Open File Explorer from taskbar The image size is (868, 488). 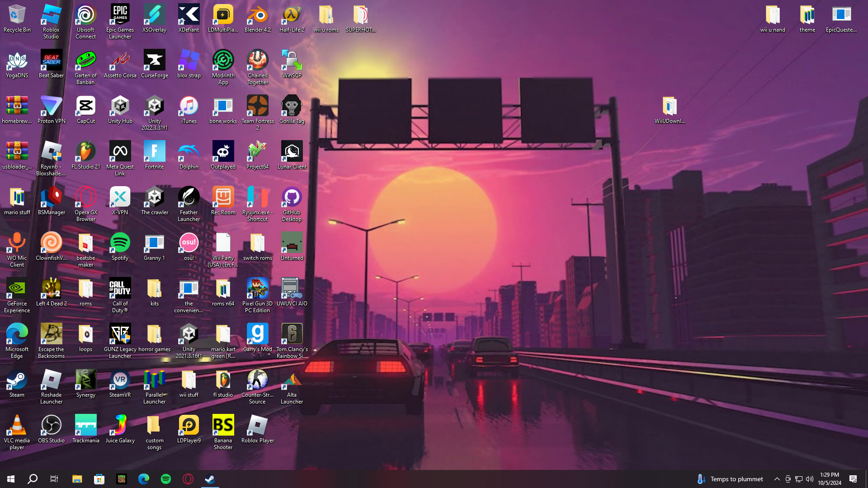click(x=77, y=479)
